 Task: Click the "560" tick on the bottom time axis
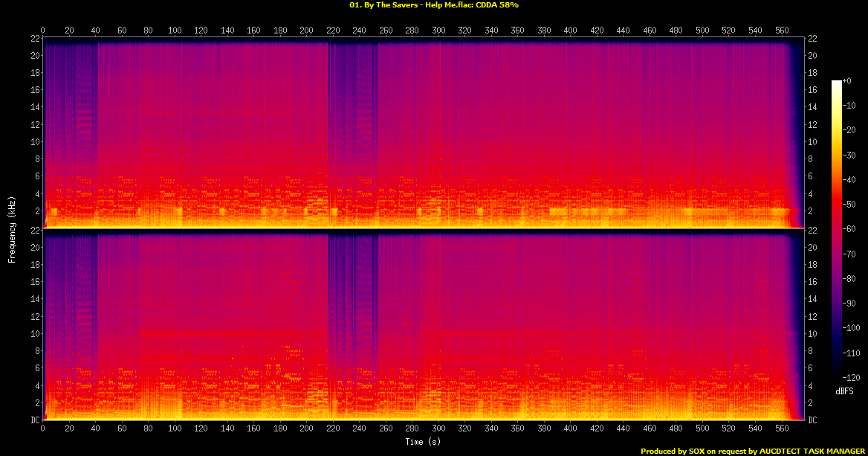pos(782,428)
